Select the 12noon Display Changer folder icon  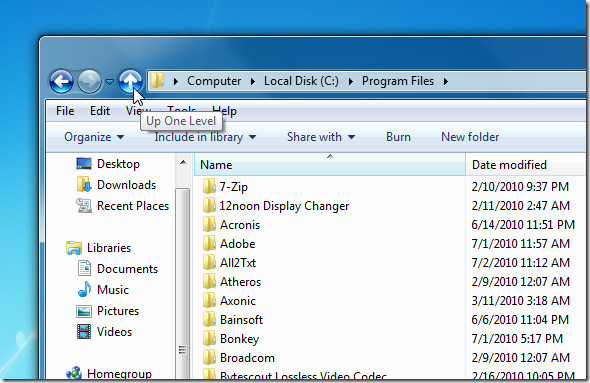(x=209, y=205)
